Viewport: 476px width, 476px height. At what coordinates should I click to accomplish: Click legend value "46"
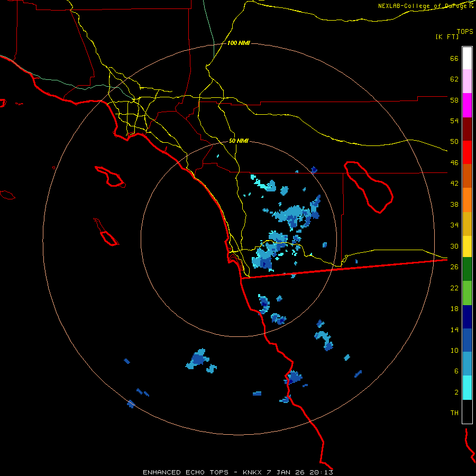(454, 163)
